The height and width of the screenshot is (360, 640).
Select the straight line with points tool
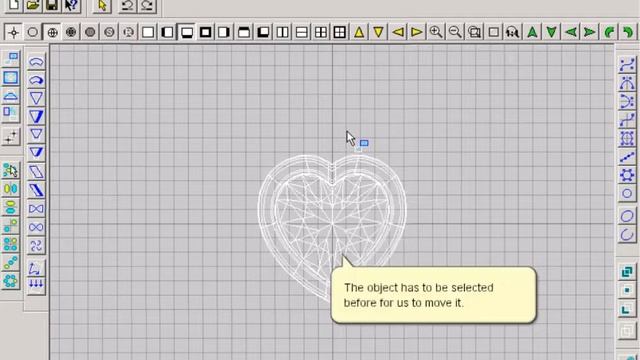click(x=627, y=157)
